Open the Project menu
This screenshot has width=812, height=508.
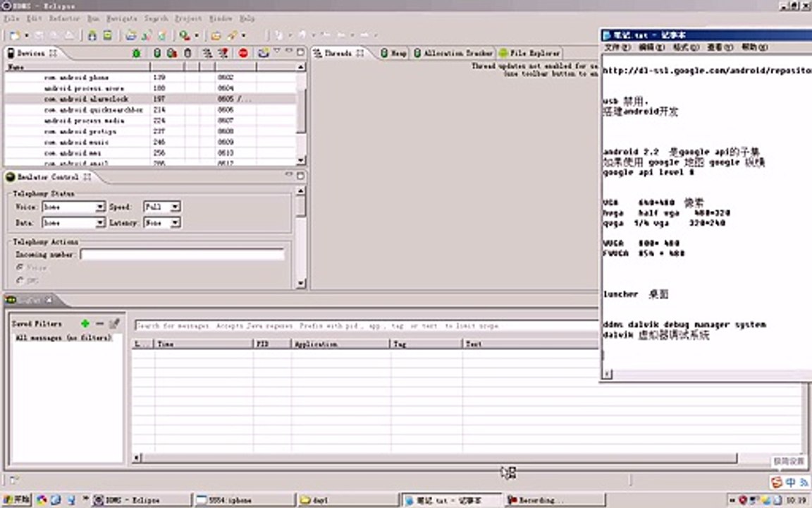[x=188, y=18]
